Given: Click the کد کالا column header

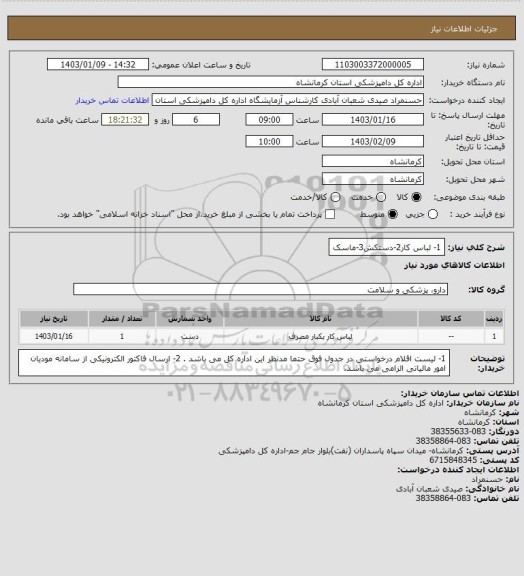Looking at the screenshot, I should tap(451, 318).
